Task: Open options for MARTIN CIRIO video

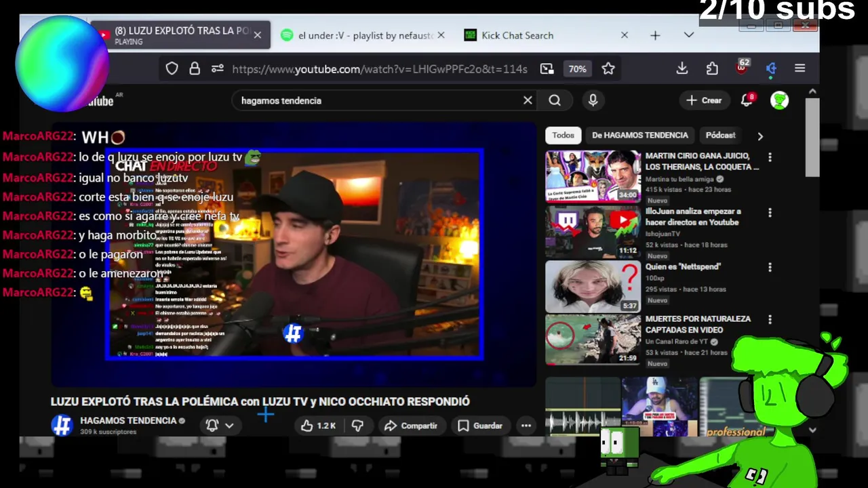Action: pyautogui.click(x=770, y=157)
